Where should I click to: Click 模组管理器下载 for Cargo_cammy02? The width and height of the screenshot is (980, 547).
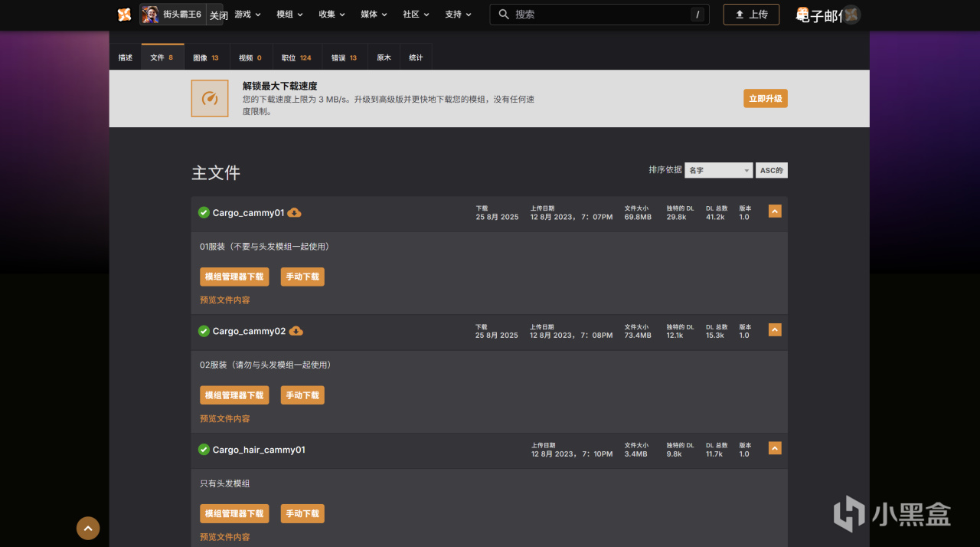click(x=234, y=395)
